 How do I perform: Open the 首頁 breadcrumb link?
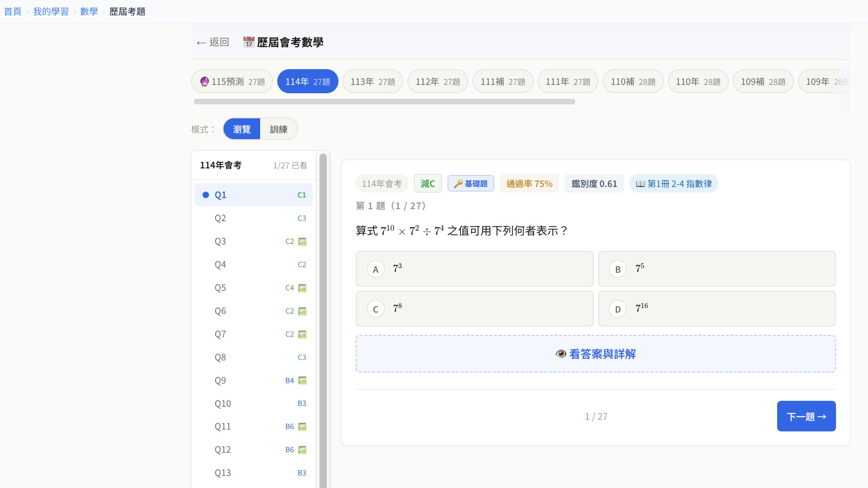pos(13,11)
